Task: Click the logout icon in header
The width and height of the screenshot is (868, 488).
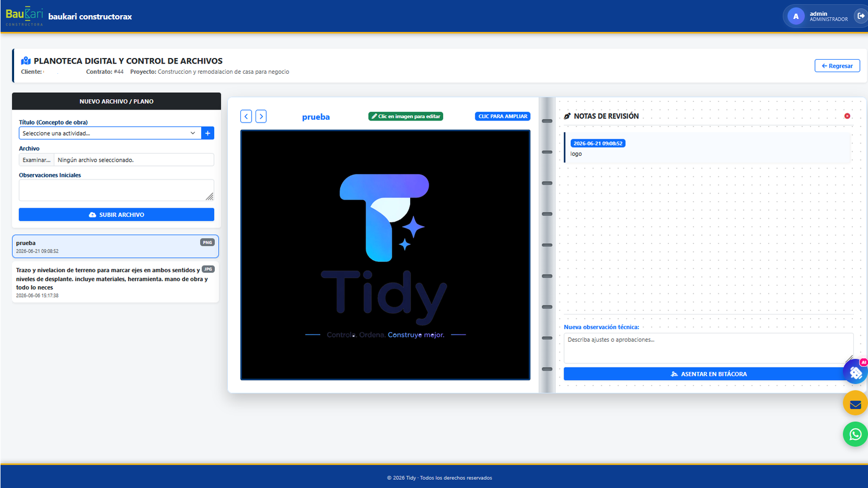Action: coord(860,16)
